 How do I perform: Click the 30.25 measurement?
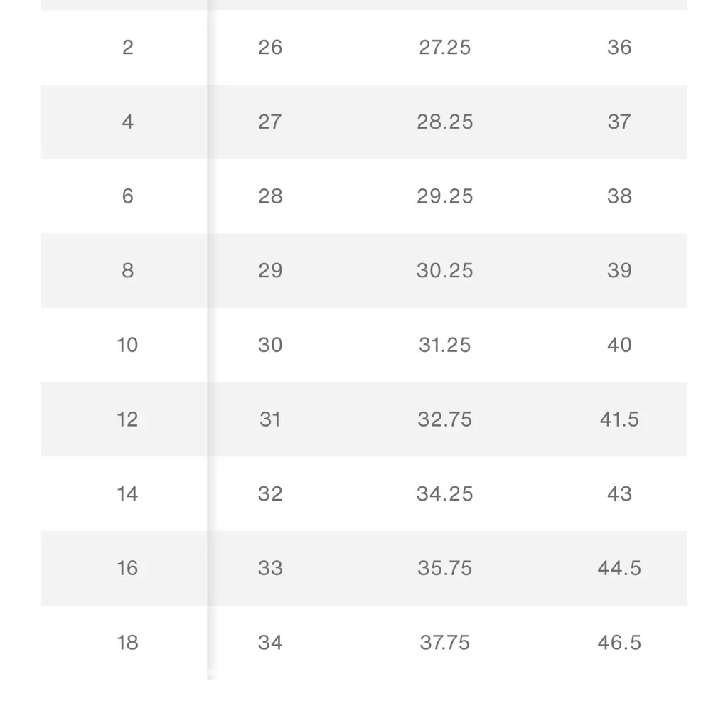tap(444, 271)
